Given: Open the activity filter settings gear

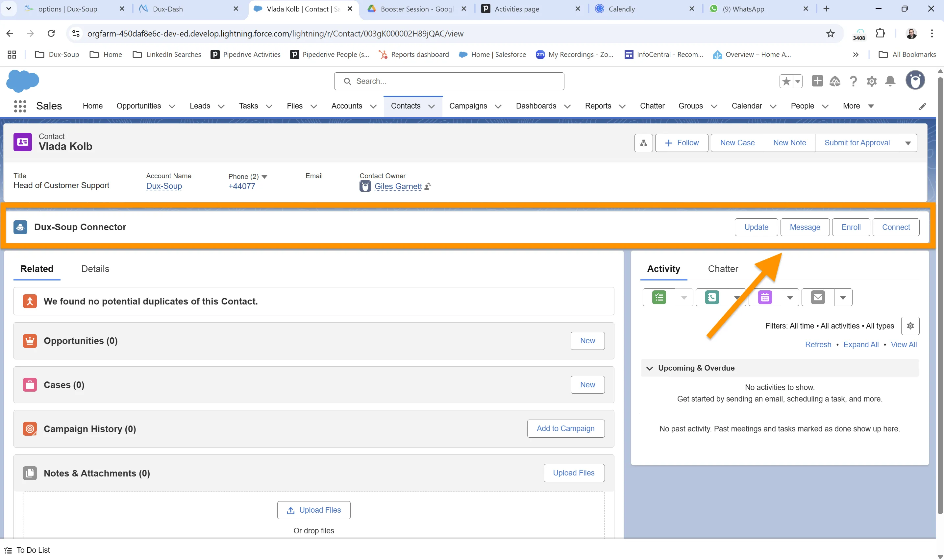Looking at the screenshot, I should 910,326.
